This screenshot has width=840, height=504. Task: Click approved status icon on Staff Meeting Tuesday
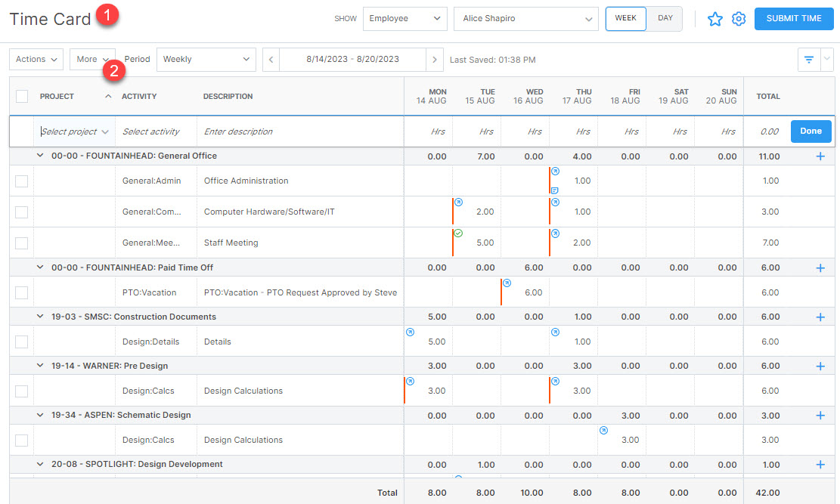(458, 233)
